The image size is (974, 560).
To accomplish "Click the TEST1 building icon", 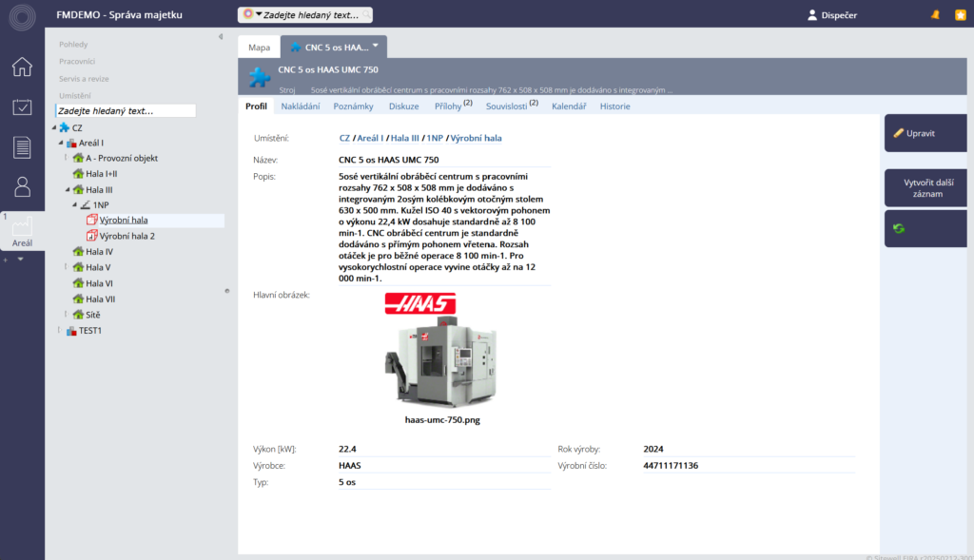I will (x=71, y=330).
